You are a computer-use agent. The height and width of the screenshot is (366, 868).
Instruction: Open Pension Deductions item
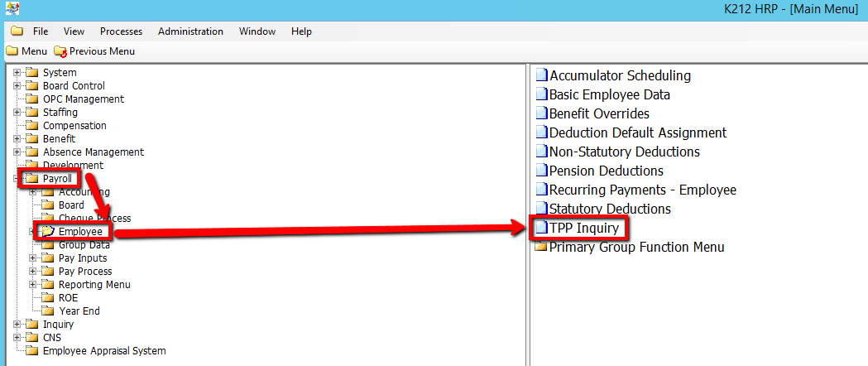point(606,171)
